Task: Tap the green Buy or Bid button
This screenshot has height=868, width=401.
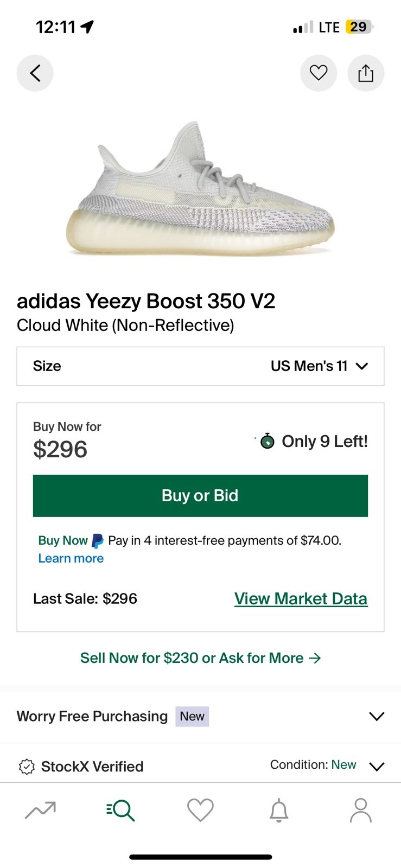Action: [200, 495]
